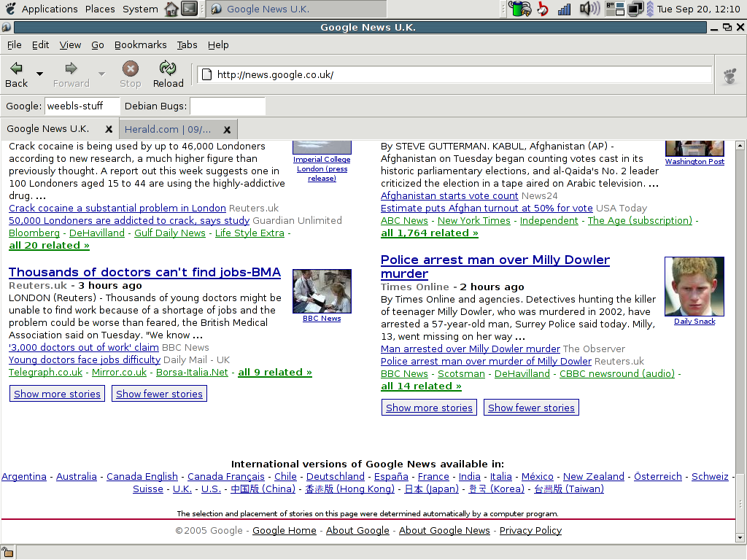The width and height of the screenshot is (747, 560).
Task: Click the Back arrow icon in the toolbar
Action: tap(16, 69)
